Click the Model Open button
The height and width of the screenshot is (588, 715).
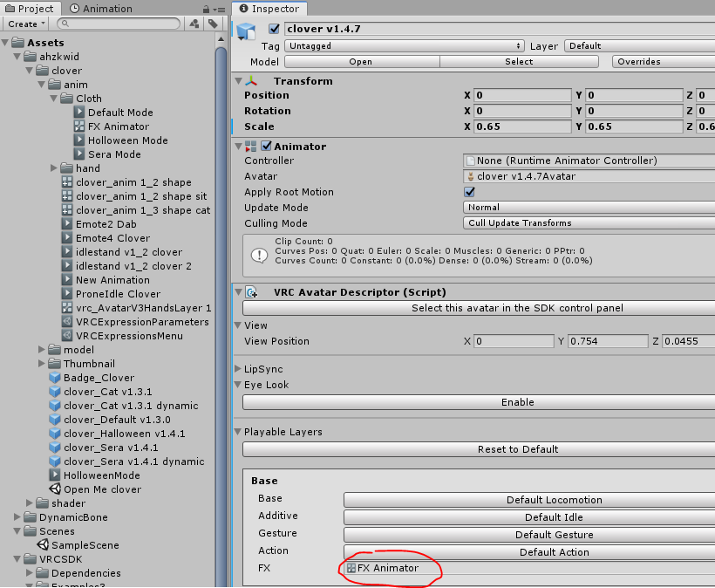362,62
